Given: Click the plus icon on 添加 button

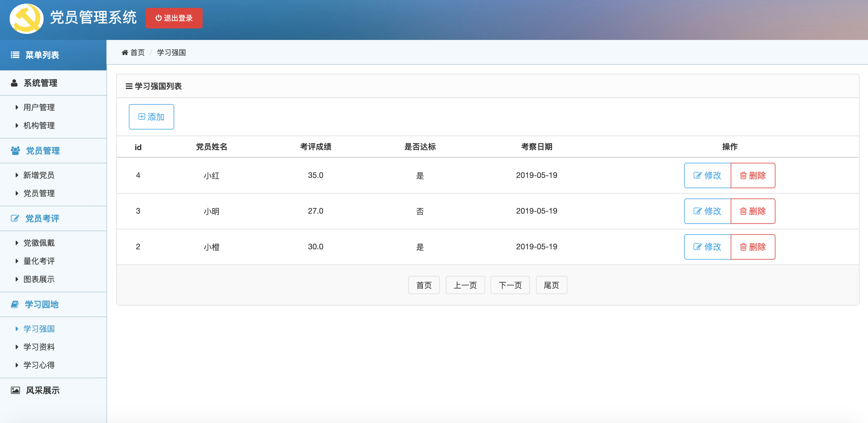Looking at the screenshot, I should tap(142, 116).
